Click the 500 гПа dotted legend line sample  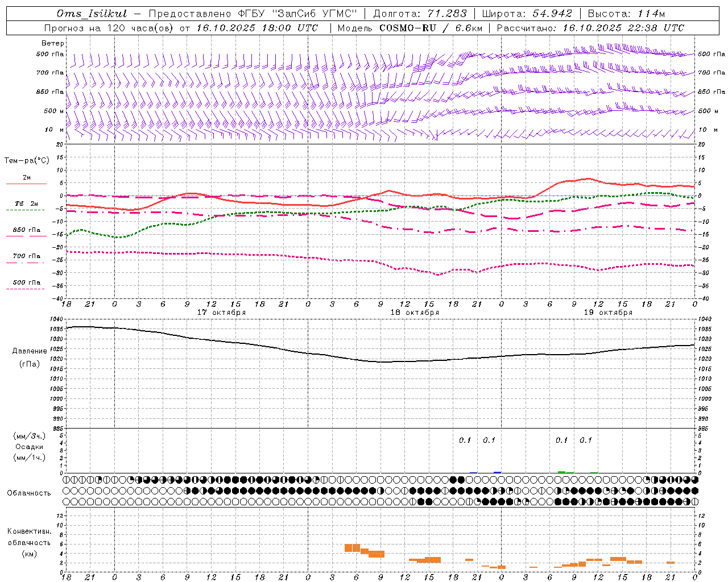pyautogui.click(x=25, y=289)
